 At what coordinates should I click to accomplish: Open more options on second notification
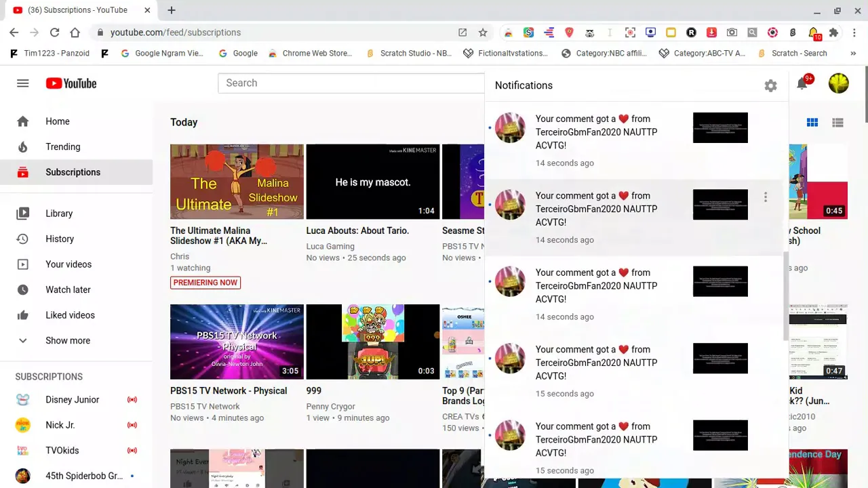[766, 197]
